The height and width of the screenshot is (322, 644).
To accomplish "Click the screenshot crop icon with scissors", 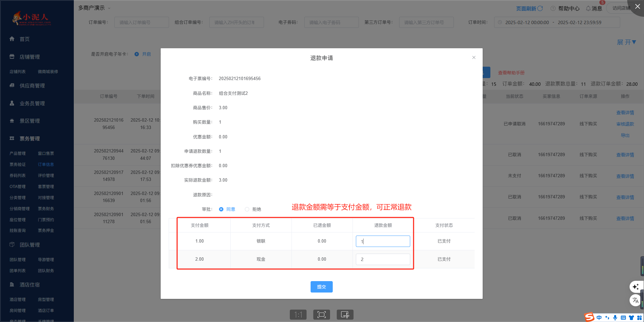I will click(x=345, y=315).
